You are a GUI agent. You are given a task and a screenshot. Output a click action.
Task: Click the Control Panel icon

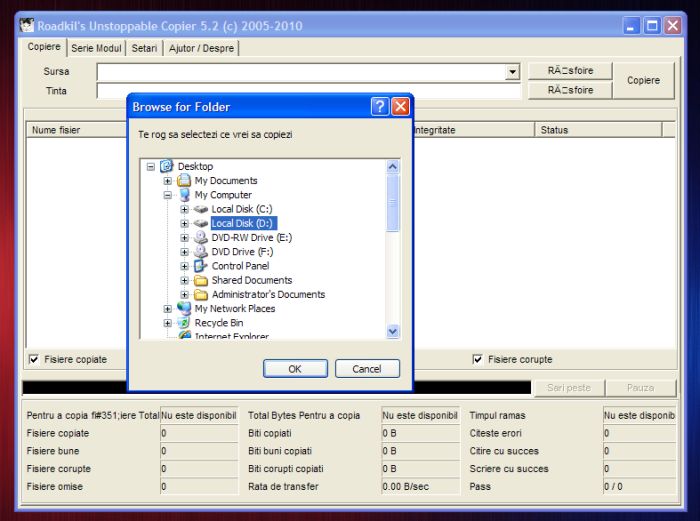201,266
